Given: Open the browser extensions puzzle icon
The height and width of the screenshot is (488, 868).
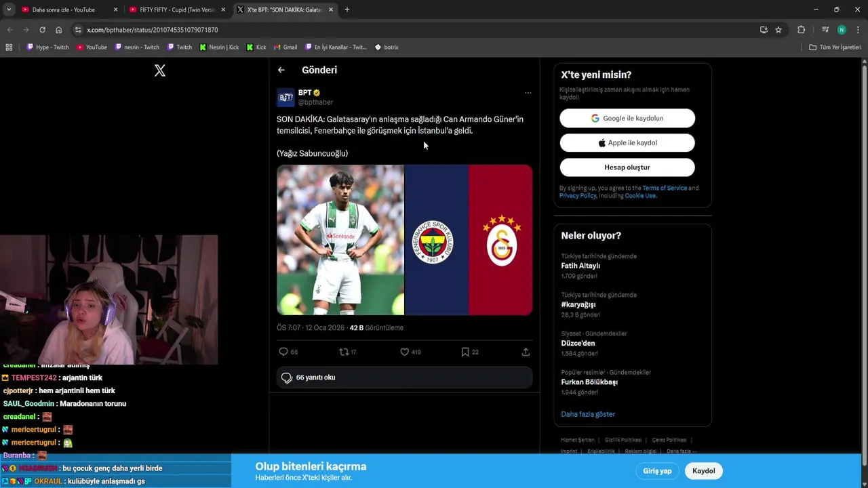Looking at the screenshot, I should [x=801, y=30].
